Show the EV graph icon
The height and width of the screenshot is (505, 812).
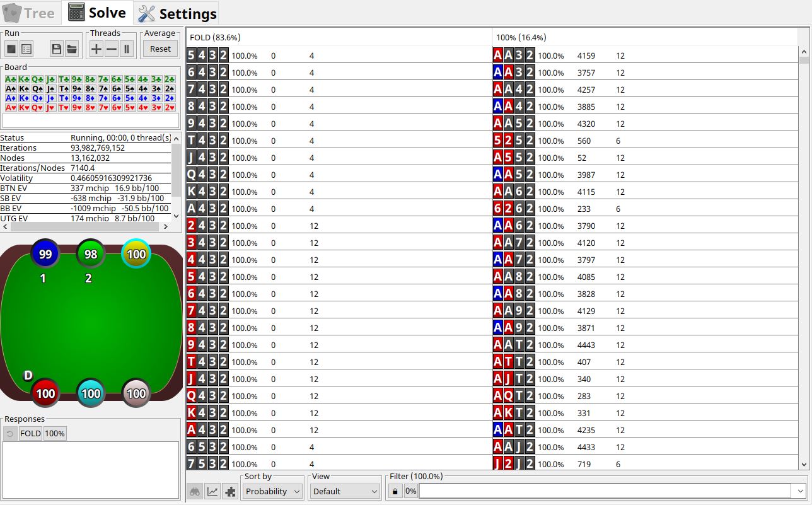coord(212,491)
